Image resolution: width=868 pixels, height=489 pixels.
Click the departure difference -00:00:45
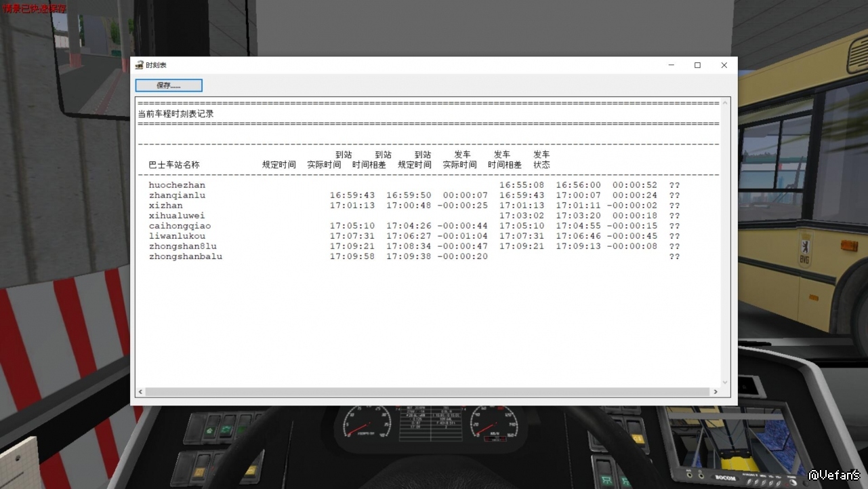[x=632, y=236]
